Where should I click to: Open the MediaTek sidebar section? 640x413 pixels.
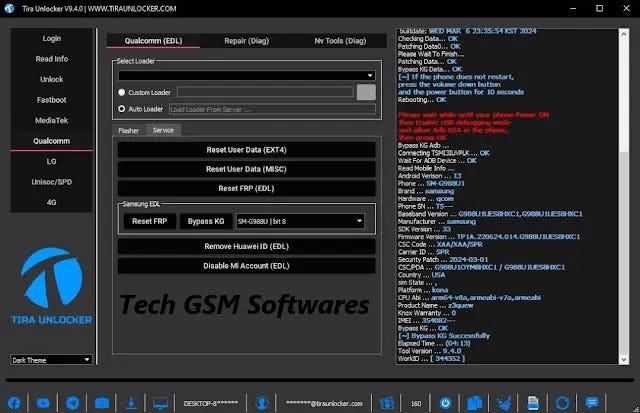(51, 120)
